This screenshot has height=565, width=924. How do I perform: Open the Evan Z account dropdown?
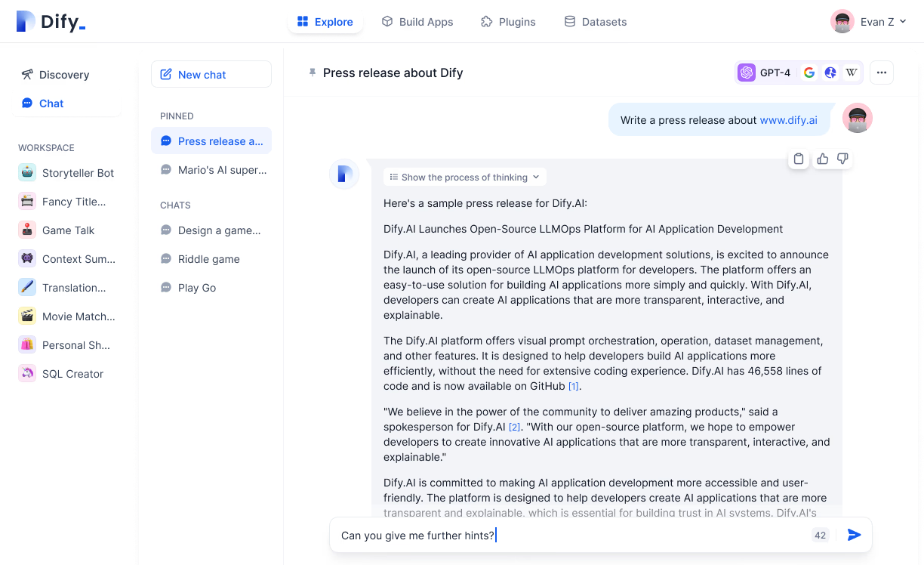click(869, 21)
